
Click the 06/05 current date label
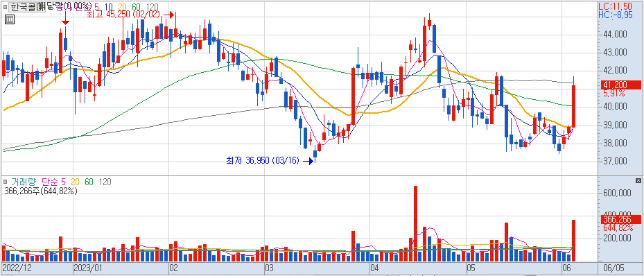click(614, 268)
